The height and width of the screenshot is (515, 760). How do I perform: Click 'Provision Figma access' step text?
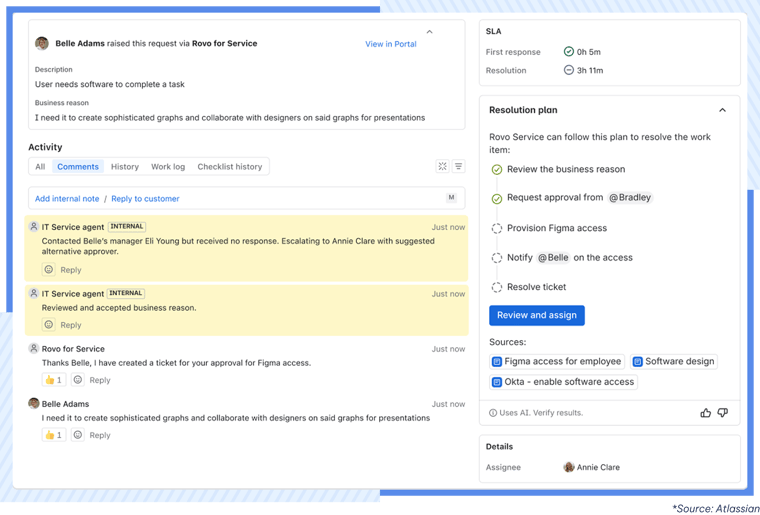(557, 228)
